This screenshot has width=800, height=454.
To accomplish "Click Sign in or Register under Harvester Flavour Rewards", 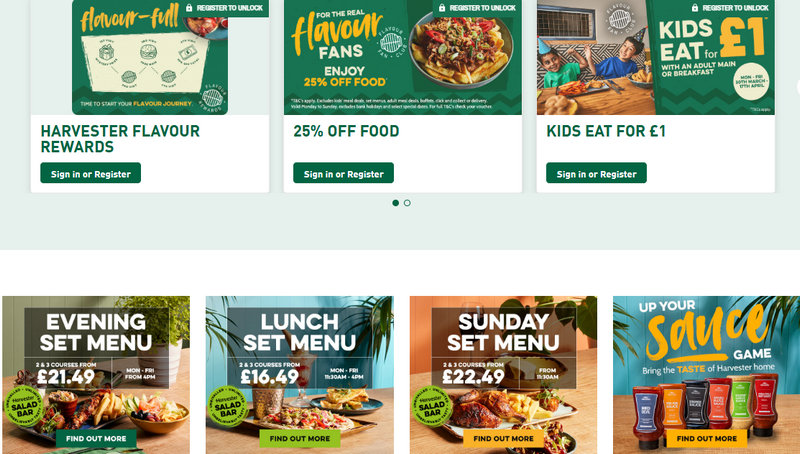I will coord(90,173).
